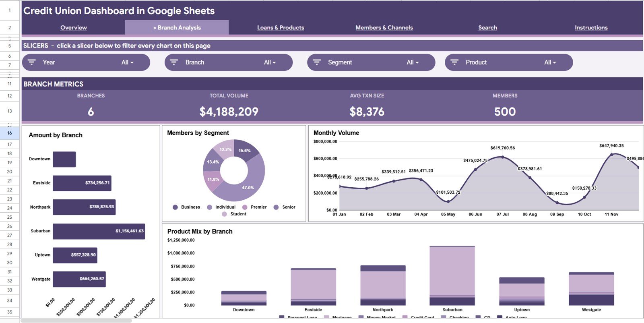This screenshot has height=323, width=644.
Task: Click the Amount by Branch chart title
Action: pyautogui.click(x=56, y=135)
